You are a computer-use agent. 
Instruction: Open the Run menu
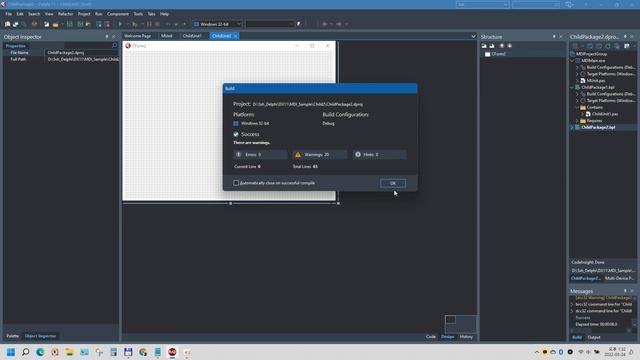[x=99, y=14]
